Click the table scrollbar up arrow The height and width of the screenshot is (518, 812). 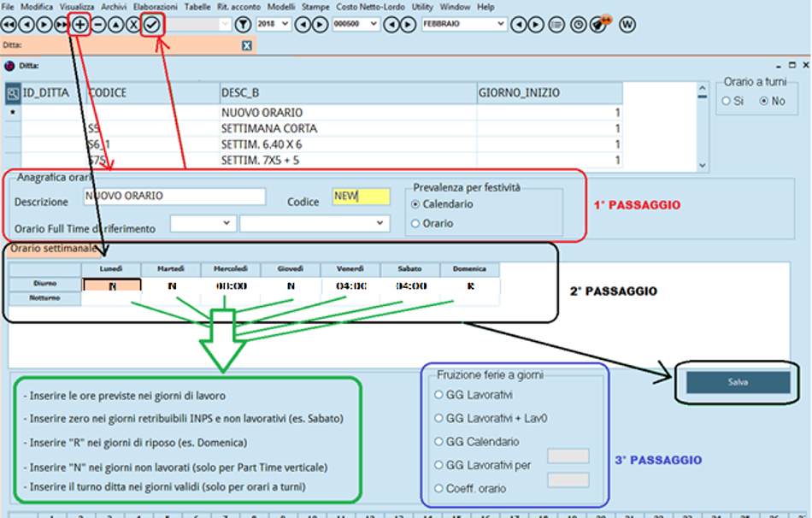coord(703,89)
